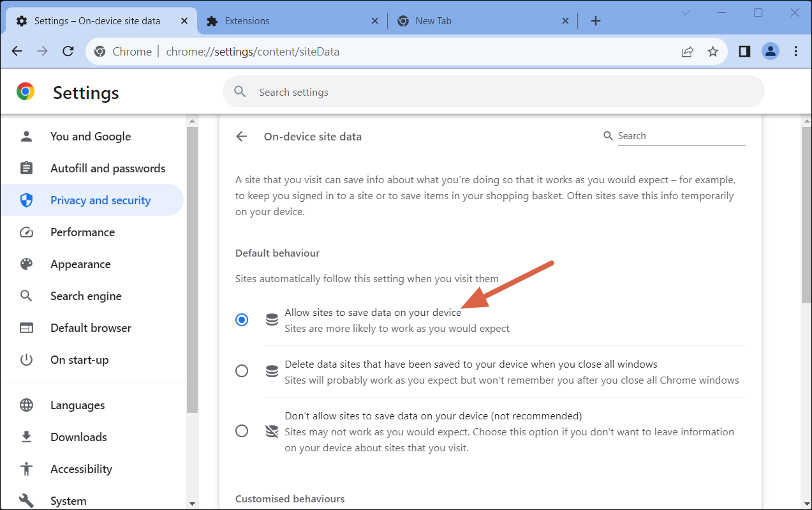
Task: Open the browser profile avatar
Action: click(x=770, y=51)
